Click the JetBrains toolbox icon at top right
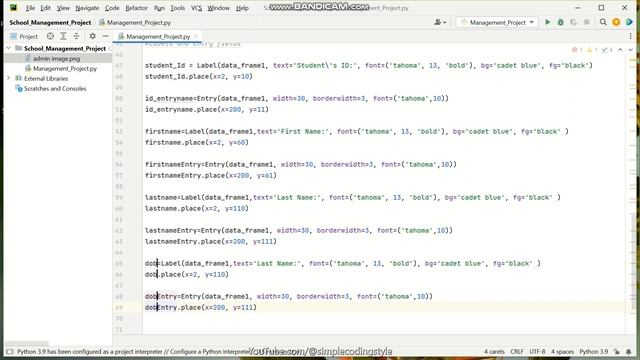The height and width of the screenshot is (360, 640). tap(629, 22)
